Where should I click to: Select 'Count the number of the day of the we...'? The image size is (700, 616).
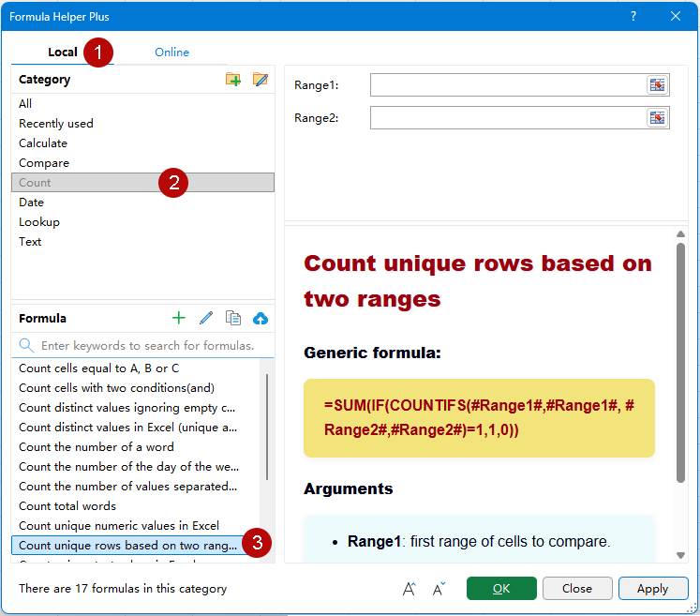point(136,466)
